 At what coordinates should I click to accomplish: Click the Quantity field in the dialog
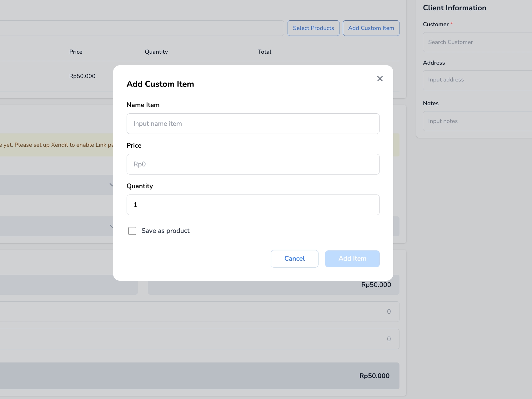coord(253,205)
